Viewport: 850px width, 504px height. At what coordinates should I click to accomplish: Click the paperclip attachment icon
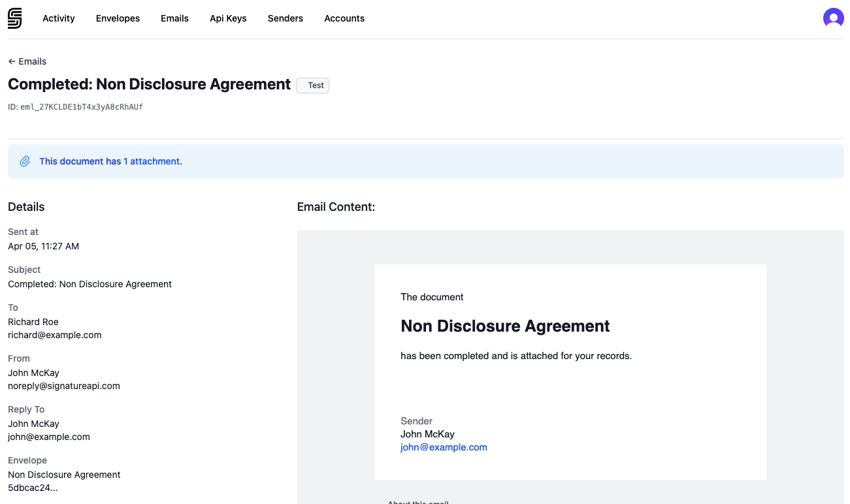25,161
